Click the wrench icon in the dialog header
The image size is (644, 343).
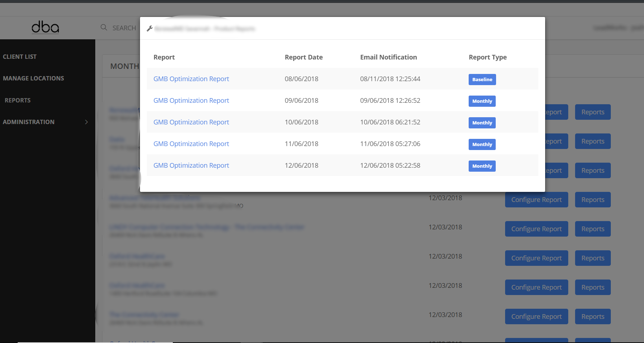point(150,28)
